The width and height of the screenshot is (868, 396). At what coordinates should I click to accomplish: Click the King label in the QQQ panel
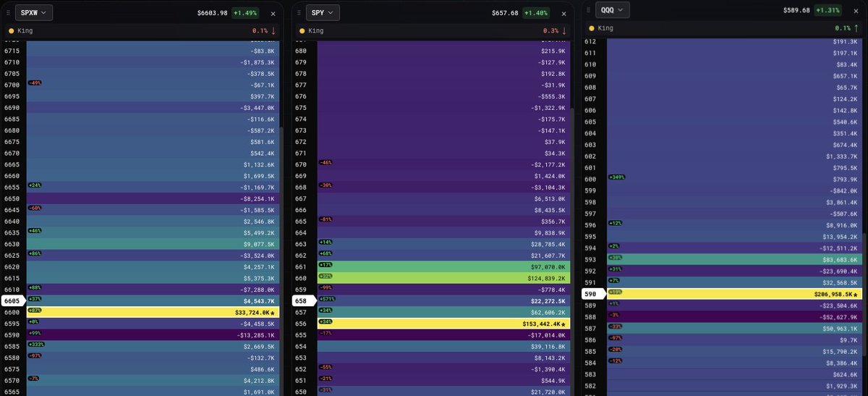[606, 28]
